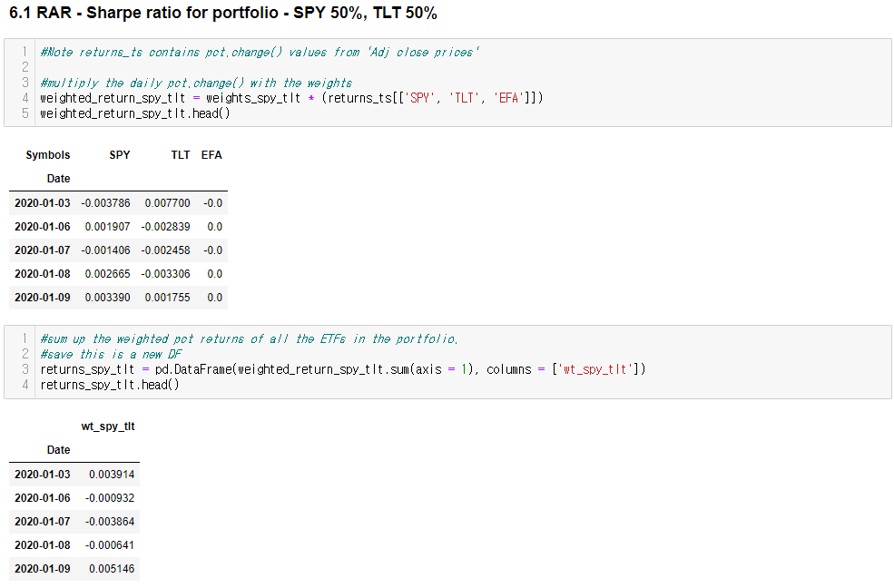The height and width of the screenshot is (588, 894).
Task: Click TLT value -0.003306
Action: coord(165,274)
